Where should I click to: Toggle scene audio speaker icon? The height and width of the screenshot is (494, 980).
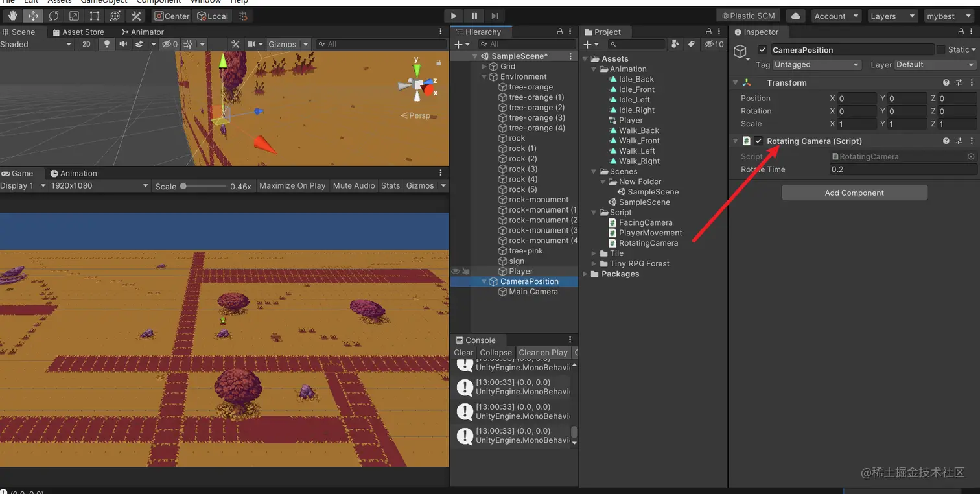123,44
